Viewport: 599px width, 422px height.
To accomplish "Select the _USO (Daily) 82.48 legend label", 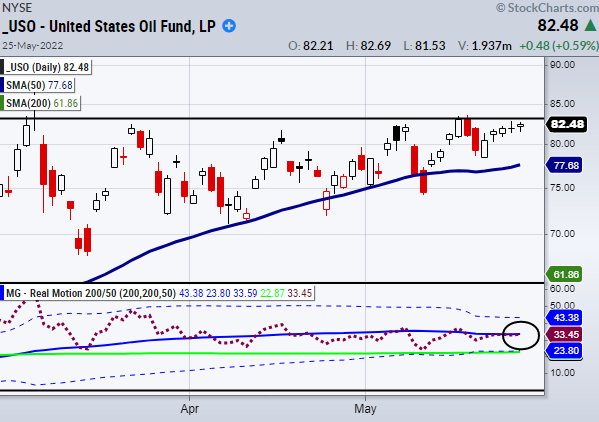I will tap(46, 67).
